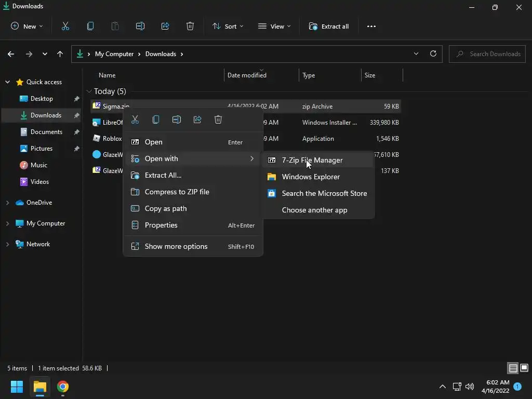This screenshot has width=532, height=399.
Task: Open Desktop in Quick access
Action: 42,99
